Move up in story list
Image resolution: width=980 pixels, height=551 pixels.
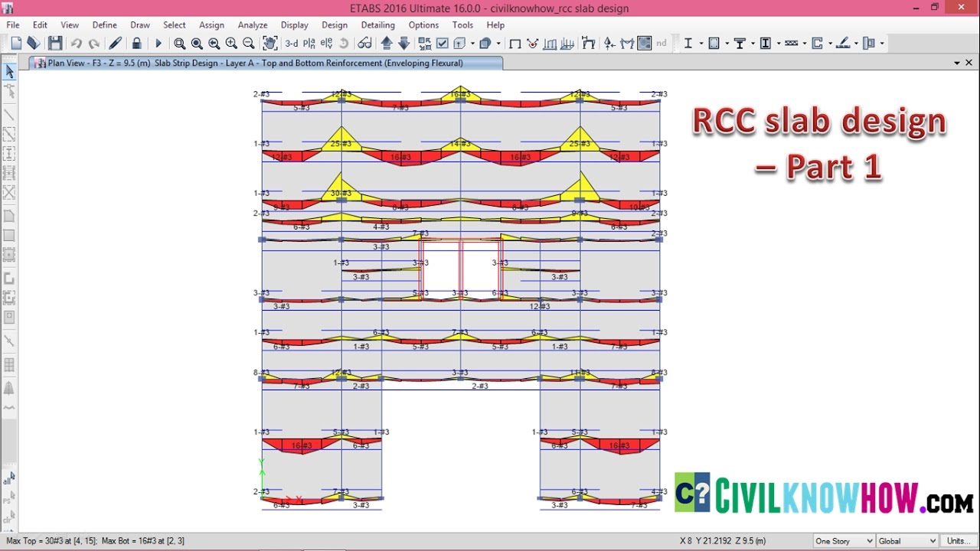(x=387, y=44)
